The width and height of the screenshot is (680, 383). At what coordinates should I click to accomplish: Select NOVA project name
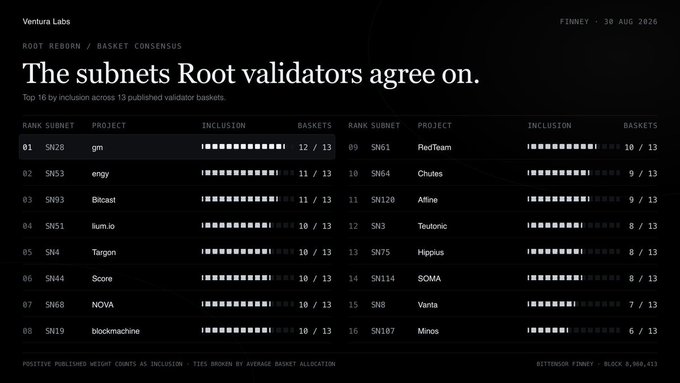(x=103, y=305)
